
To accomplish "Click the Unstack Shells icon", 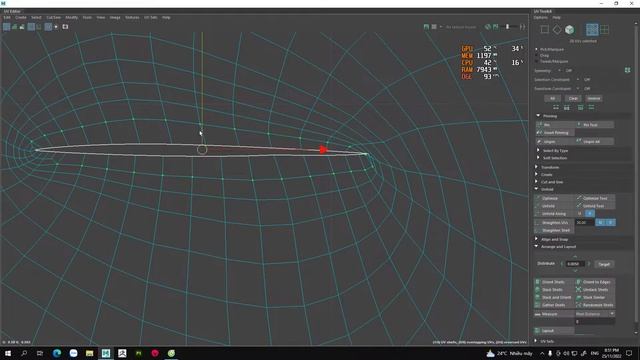I will point(578,289).
